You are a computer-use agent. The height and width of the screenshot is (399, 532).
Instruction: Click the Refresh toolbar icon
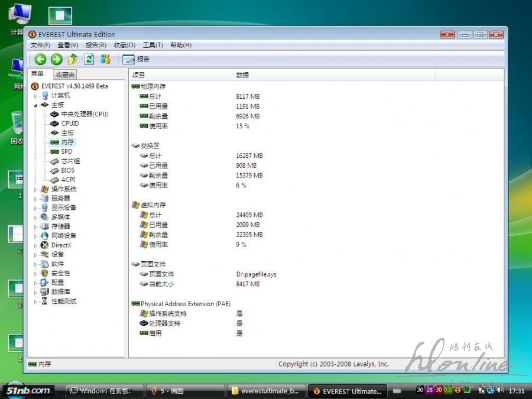pos(89,59)
